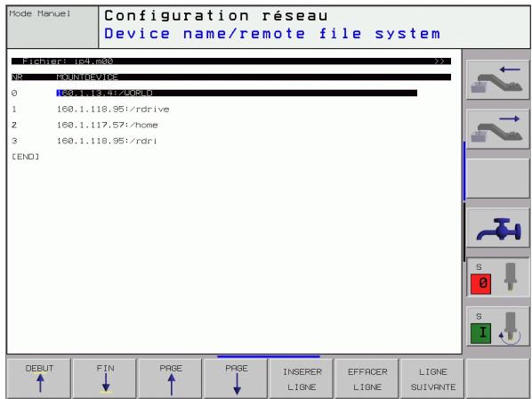
Task: Click the empty vertical soft key under conveyor
Action: point(497,179)
